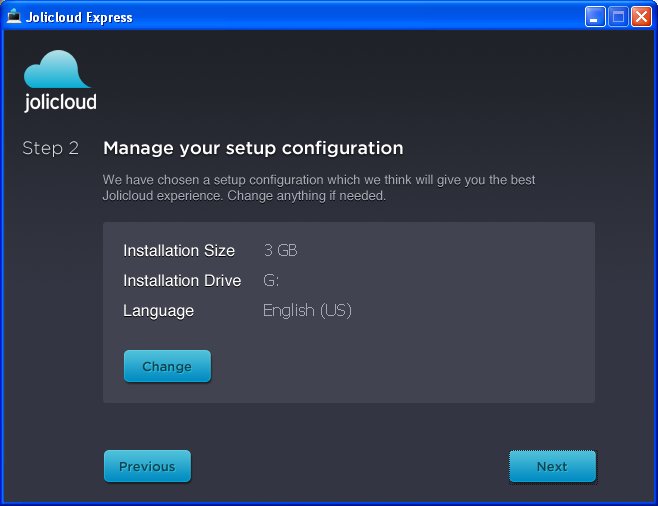Image resolution: width=658 pixels, height=506 pixels.
Task: Click the "jolicloud" wordmark under the cloud
Action: (x=60, y=102)
